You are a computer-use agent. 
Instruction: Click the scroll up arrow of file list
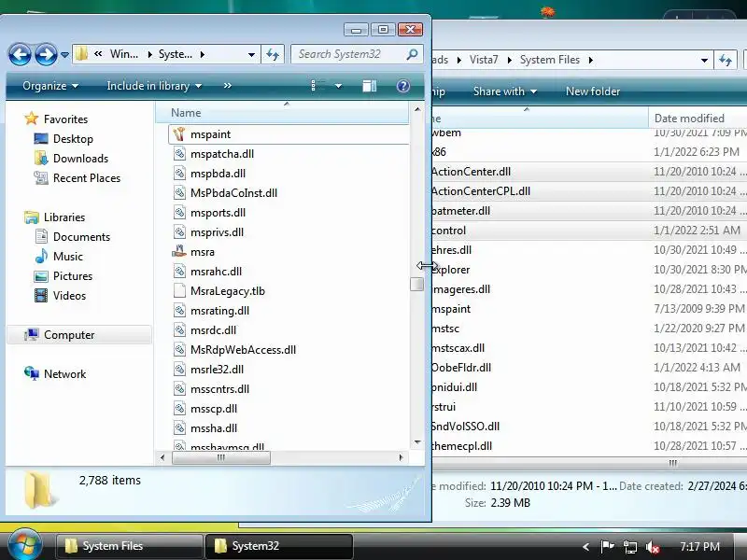tap(417, 109)
